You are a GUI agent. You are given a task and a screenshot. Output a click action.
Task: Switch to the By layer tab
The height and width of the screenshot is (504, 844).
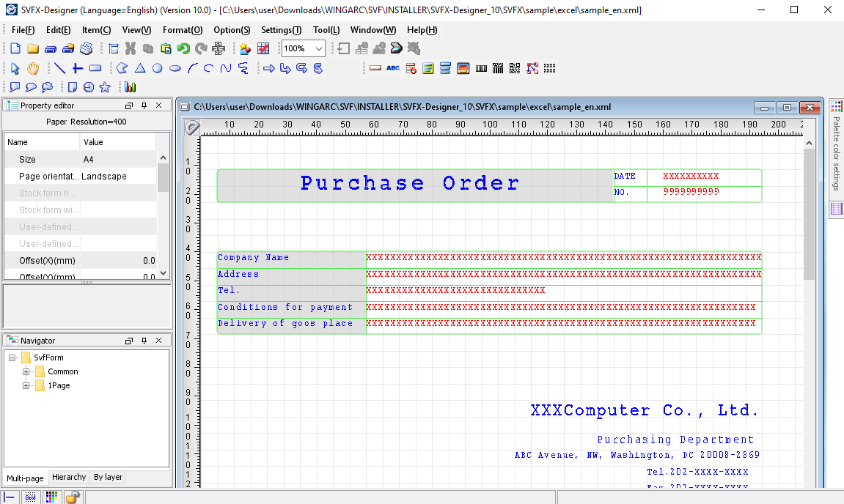(109, 477)
